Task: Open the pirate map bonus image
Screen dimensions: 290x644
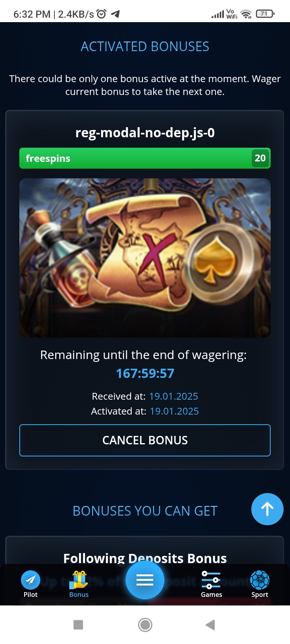Action: (x=145, y=258)
